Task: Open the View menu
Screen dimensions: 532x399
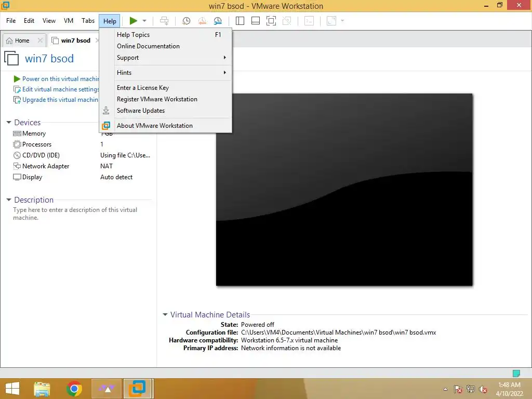Action: click(x=49, y=21)
